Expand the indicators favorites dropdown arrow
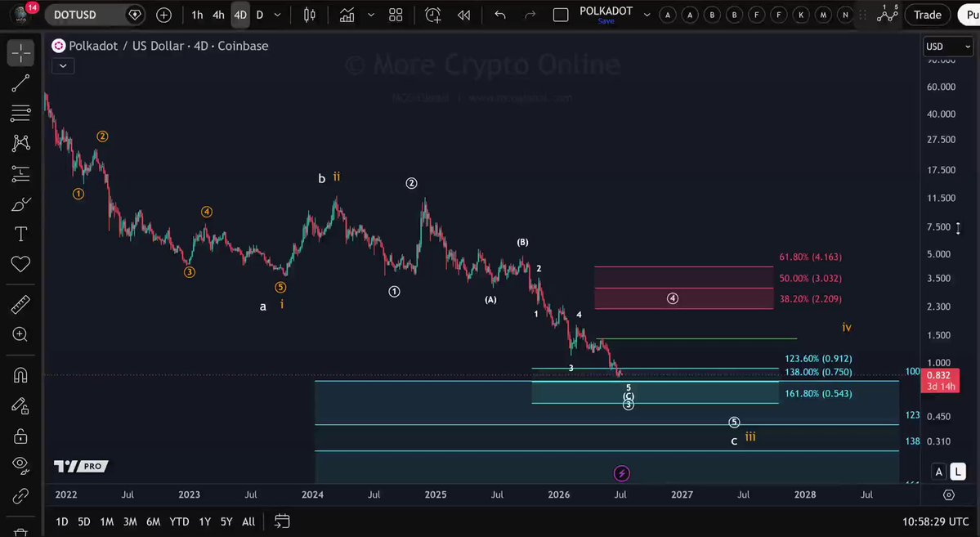Image resolution: width=980 pixels, height=537 pixels. [370, 15]
